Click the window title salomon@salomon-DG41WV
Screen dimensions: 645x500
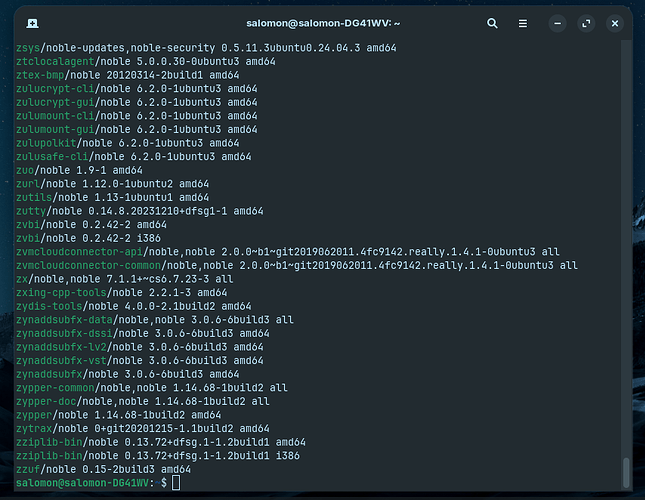321,23
